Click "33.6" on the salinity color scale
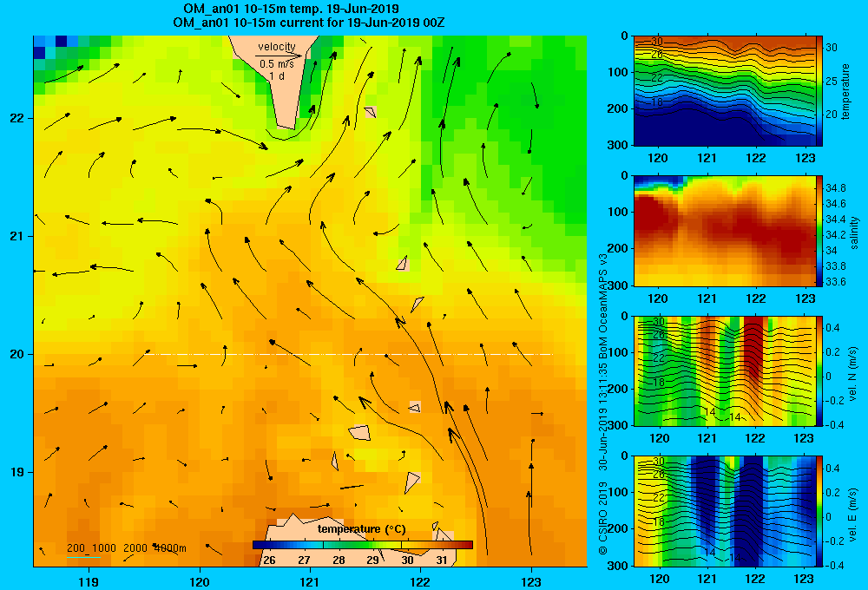The width and height of the screenshot is (868, 590). 835,282
